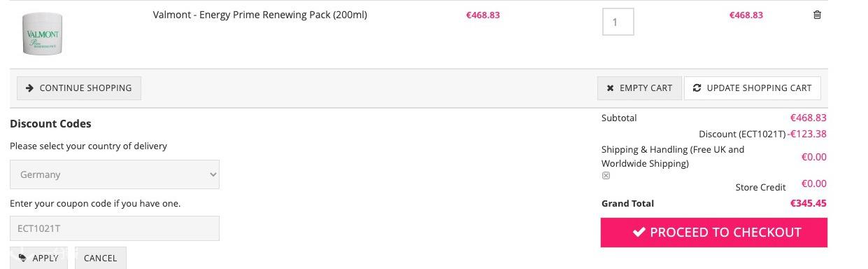The height and width of the screenshot is (269, 868).
Task: Open the Valmont Energy Prime Renewing Pack link
Action: tap(260, 15)
